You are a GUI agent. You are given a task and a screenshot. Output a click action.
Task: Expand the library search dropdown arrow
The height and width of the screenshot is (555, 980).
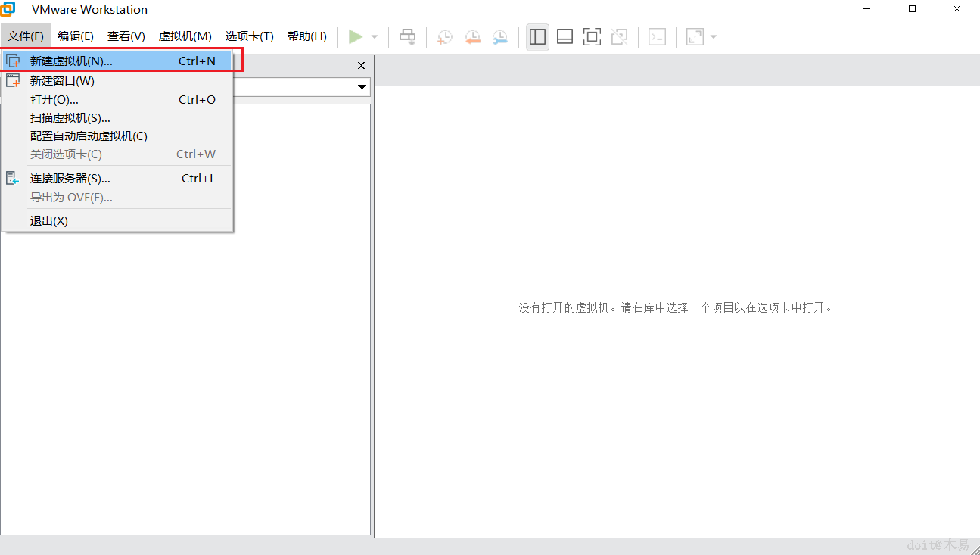[362, 87]
